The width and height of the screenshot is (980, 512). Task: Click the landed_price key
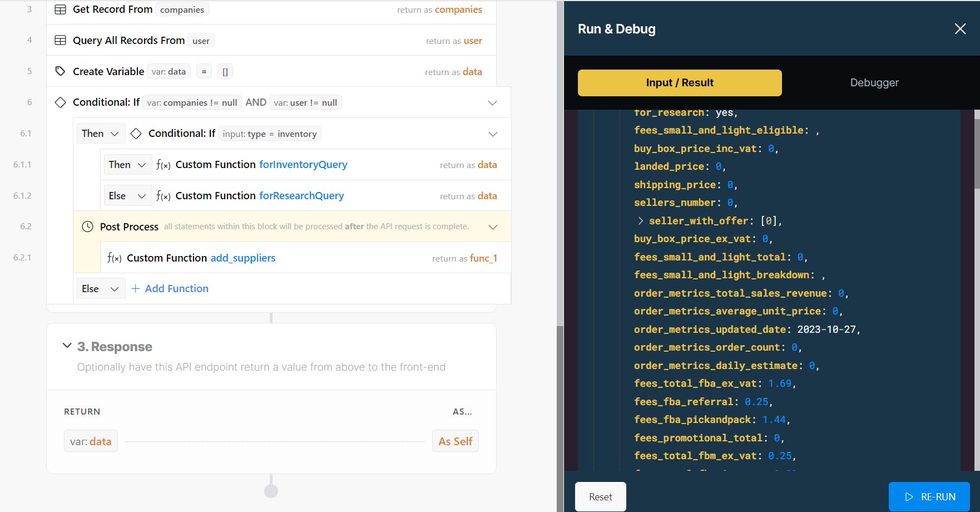pyautogui.click(x=669, y=166)
